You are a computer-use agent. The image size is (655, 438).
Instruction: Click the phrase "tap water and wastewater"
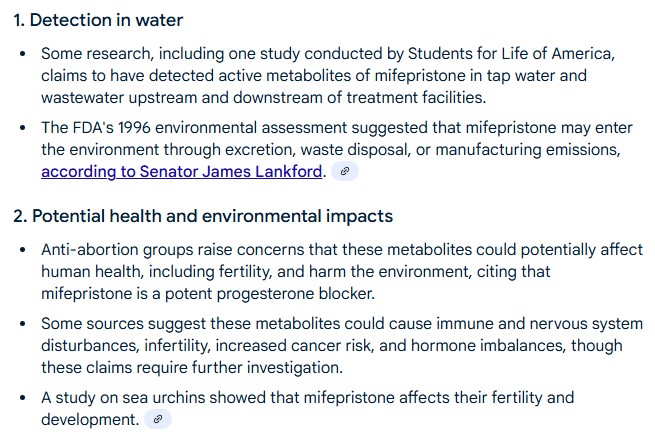(531, 75)
